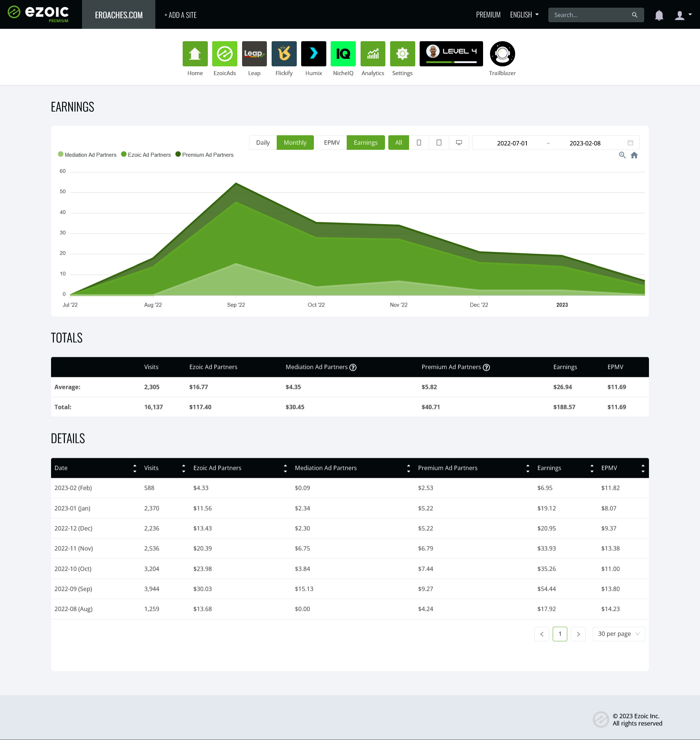This screenshot has width=700, height=740.
Task: Toggle Premium Ad Partners legend series
Action: point(205,155)
